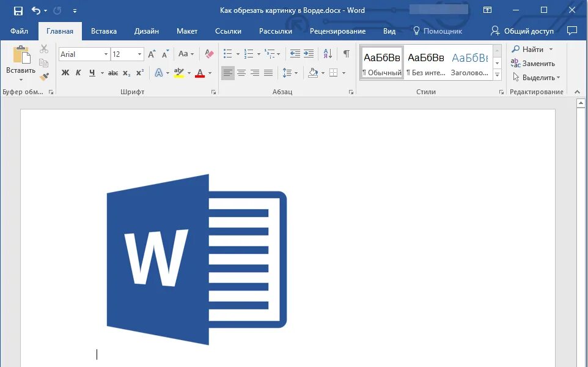Screen dimensions: 588x367
Task: Switch to the Вид tab
Action: (x=389, y=31)
